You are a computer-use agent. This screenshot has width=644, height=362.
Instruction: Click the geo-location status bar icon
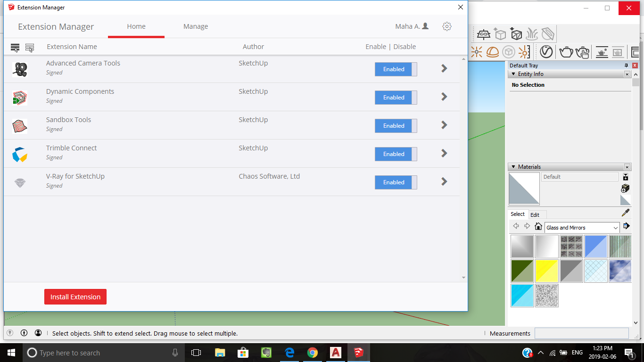coord(10,333)
